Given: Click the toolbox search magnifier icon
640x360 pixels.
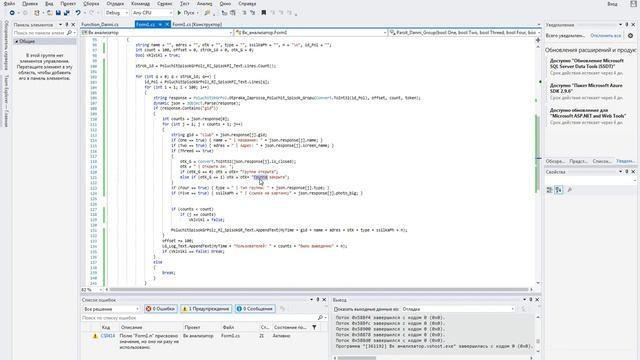Looking at the screenshot, I should (x=69, y=33).
